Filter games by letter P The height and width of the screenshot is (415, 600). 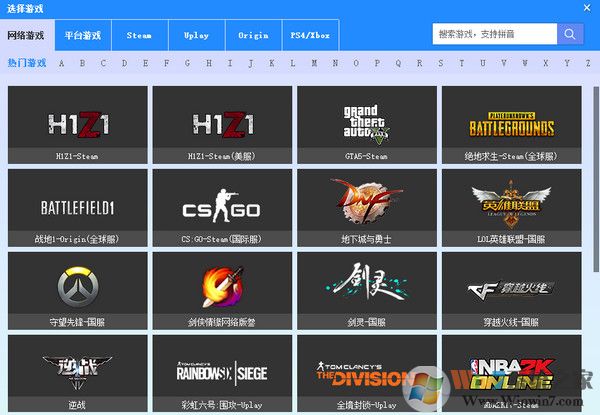(x=377, y=63)
